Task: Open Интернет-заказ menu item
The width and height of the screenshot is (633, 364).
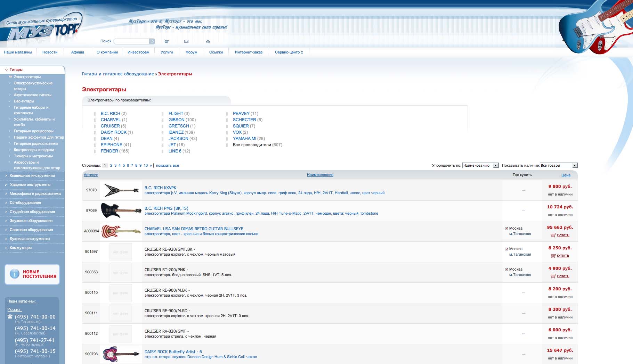Action: (x=249, y=52)
